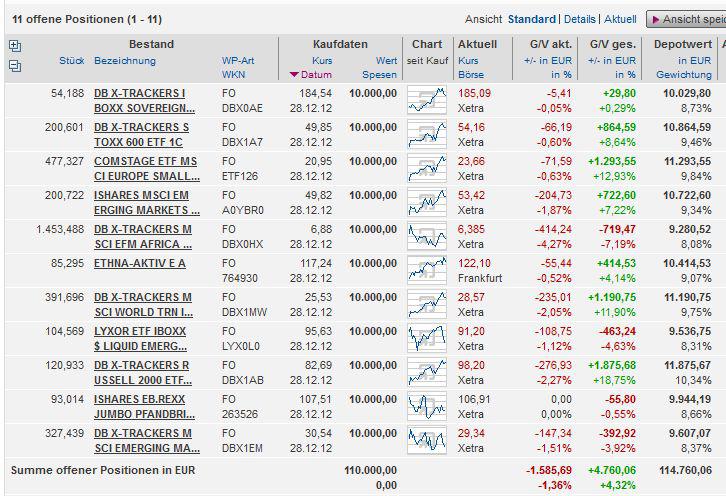
Task: Open chart thumbnail for Comstage ETF MSCI Europe
Action: click(x=427, y=168)
